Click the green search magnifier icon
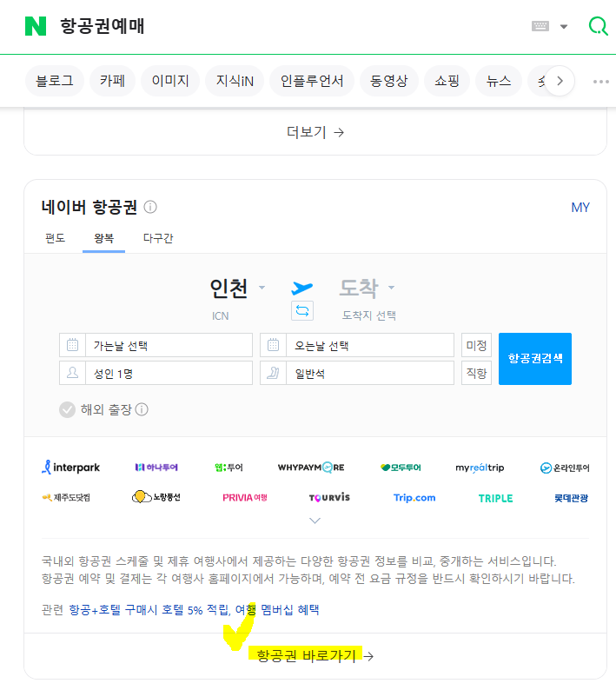Screen dimensions: 616x690 pyautogui.click(x=598, y=26)
